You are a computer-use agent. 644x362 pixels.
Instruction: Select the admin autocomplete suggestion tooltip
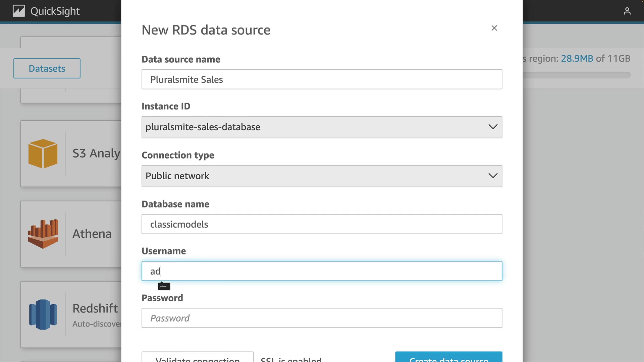tap(164, 286)
